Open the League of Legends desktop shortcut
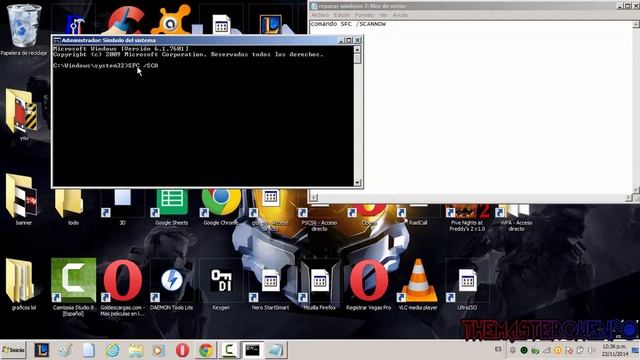Viewport: 640px width, 360px height. [x=271, y=24]
